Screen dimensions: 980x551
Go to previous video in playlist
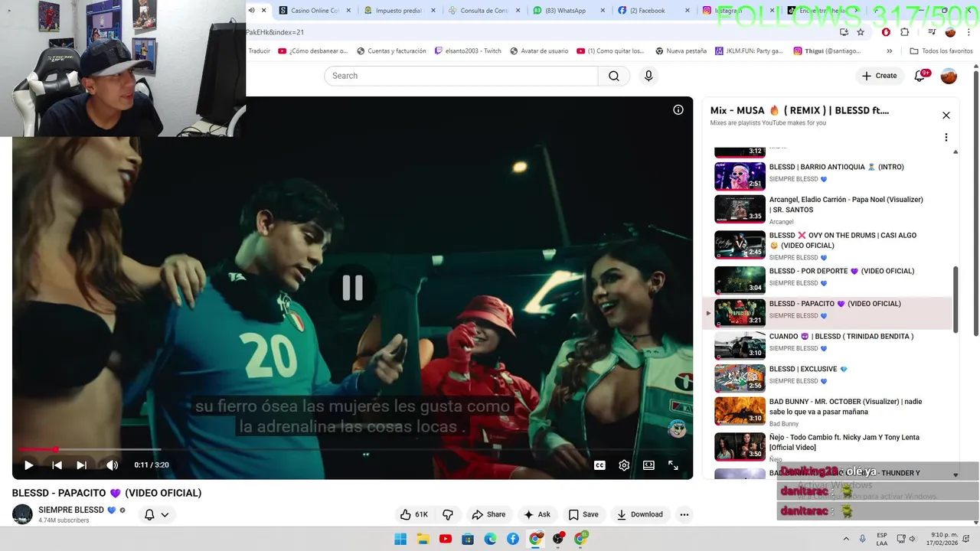tap(57, 465)
